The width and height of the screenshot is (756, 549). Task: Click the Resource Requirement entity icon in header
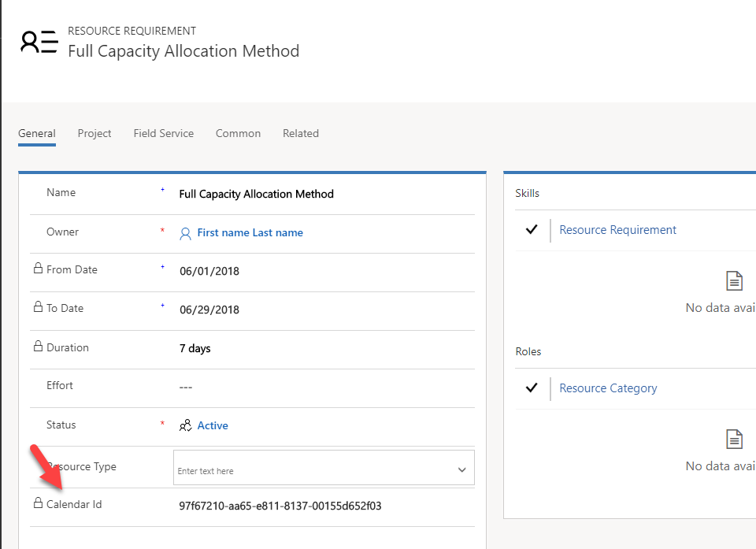(39, 42)
